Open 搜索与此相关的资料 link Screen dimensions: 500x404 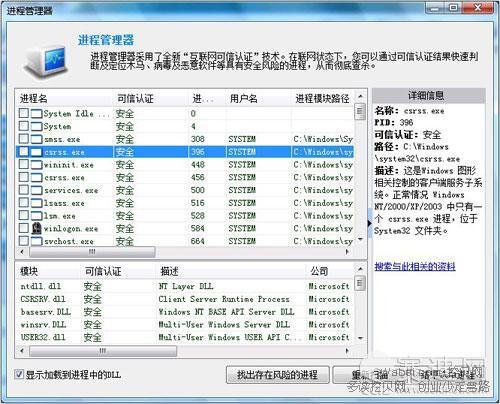(415, 266)
